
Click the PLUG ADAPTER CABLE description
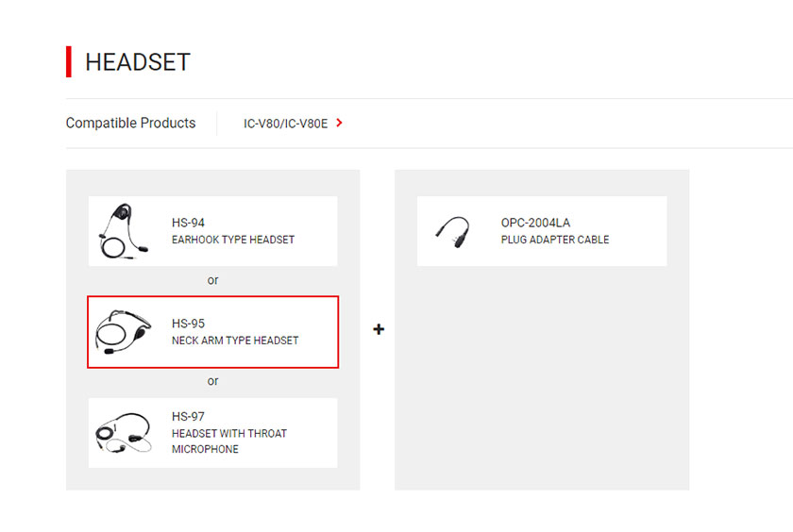(x=555, y=240)
